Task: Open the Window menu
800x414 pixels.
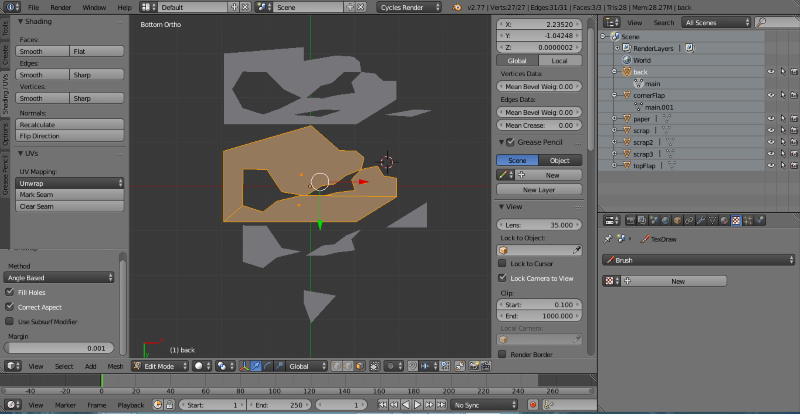Action: pos(94,8)
